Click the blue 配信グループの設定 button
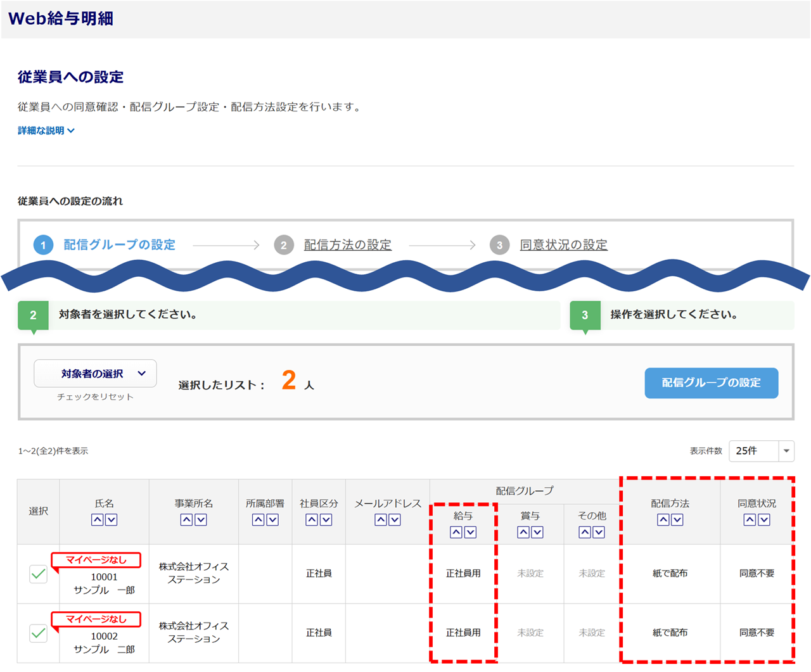811x672 pixels. click(x=711, y=383)
